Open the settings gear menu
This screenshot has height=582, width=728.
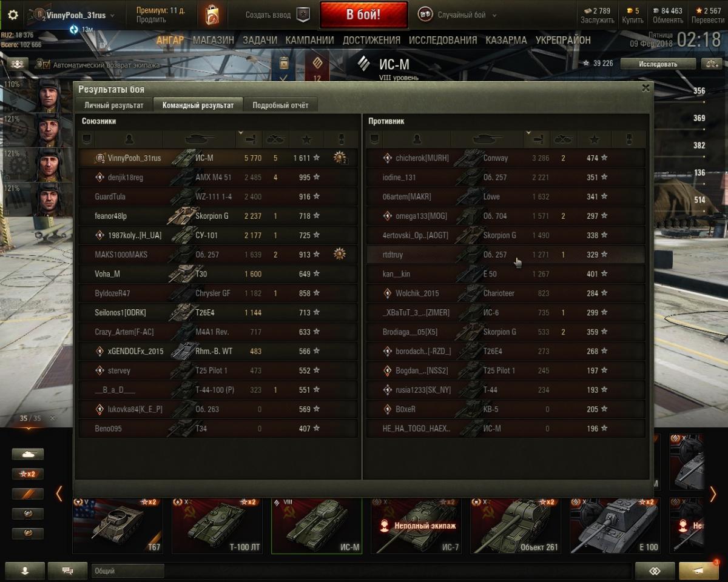point(13,15)
